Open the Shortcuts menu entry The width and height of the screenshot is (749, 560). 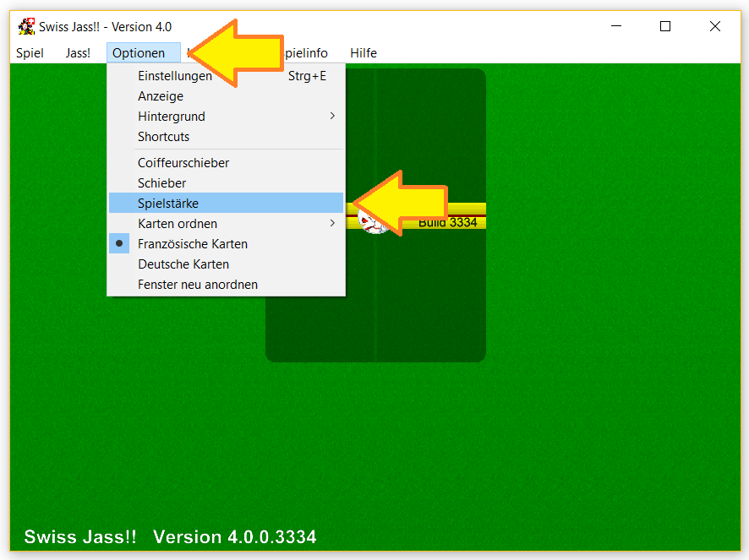(226, 137)
